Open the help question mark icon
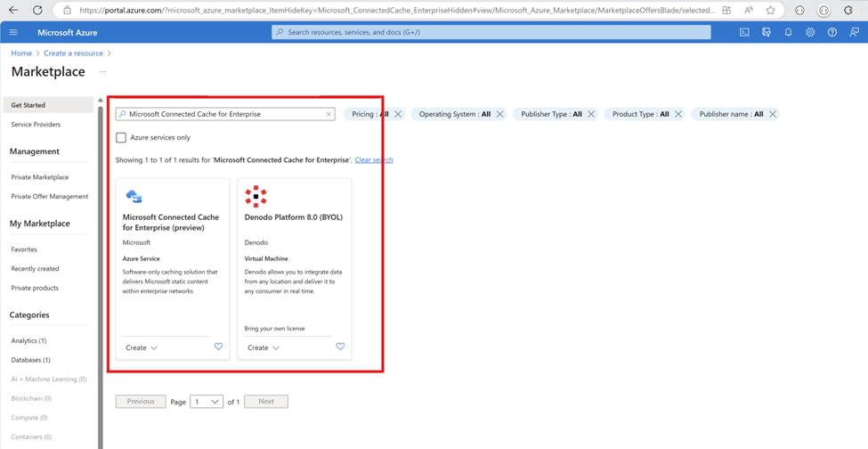This screenshot has width=868, height=449. (831, 32)
